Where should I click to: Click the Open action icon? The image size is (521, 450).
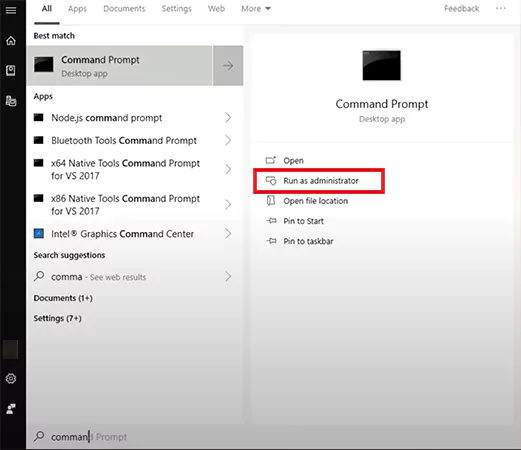[271, 160]
